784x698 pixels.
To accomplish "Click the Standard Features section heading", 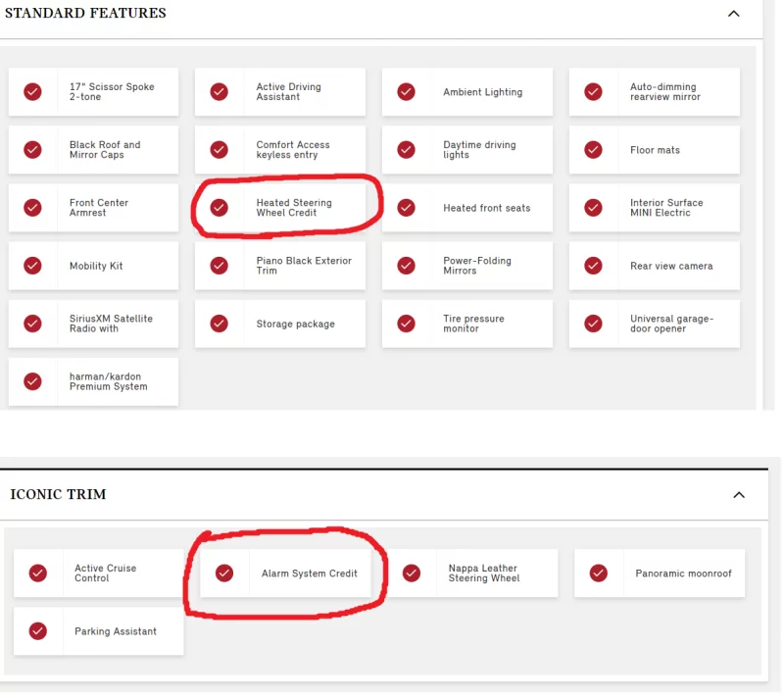I will (86, 14).
